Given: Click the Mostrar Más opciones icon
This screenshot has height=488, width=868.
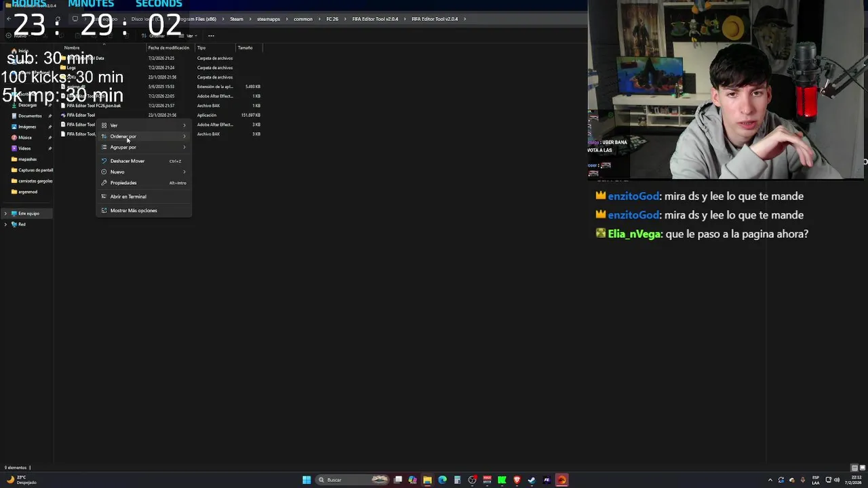Looking at the screenshot, I should point(104,211).
